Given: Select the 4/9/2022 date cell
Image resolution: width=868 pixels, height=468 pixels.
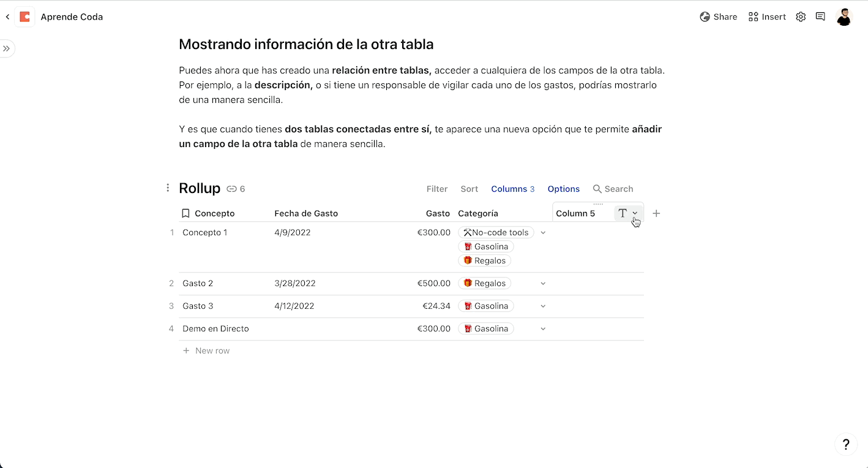Looking at the screenshot, I should (293, 232).
